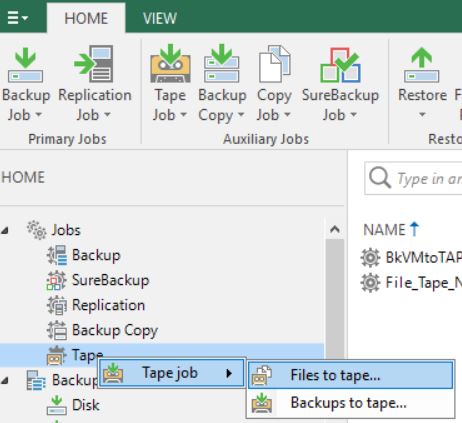Screen dimensions: 462x423
Task: Click the Tape job context menu icon
Action: [113, 373]
